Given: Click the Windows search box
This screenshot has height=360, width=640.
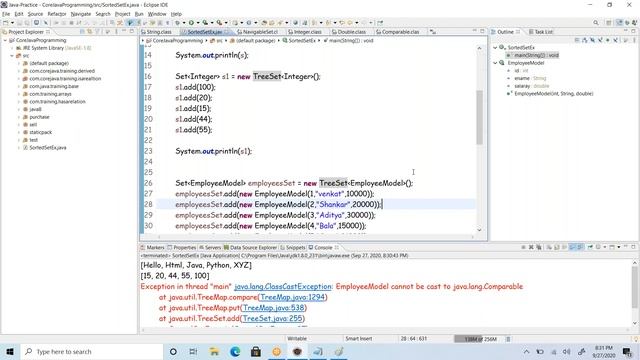Looking at the screenshot, I should [x=92, y=351].
